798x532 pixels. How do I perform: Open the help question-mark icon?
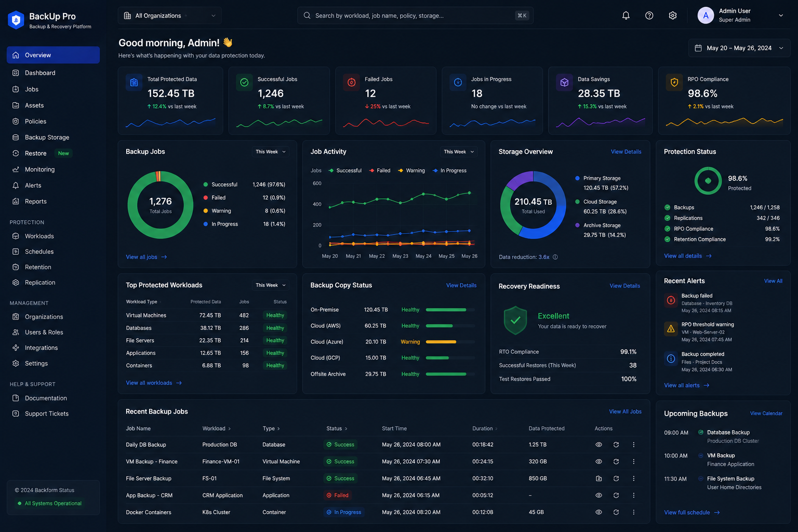pyautogui.click(x=649, y=16)
